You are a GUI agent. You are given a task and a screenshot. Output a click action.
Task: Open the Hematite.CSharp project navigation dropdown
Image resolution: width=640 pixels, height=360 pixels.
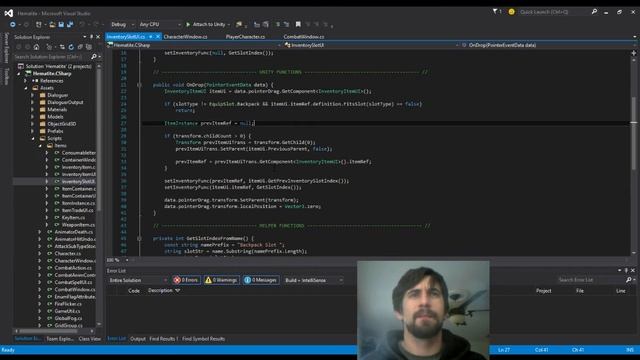[x=194, y=45]
